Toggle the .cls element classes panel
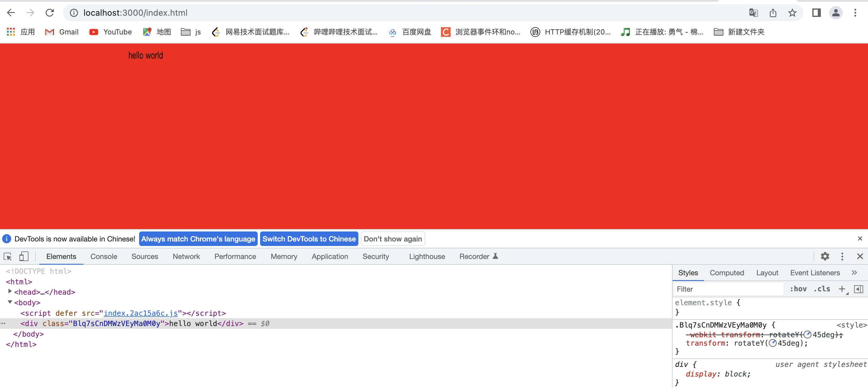Screen dimensions: 868x388 pos(822,289)
